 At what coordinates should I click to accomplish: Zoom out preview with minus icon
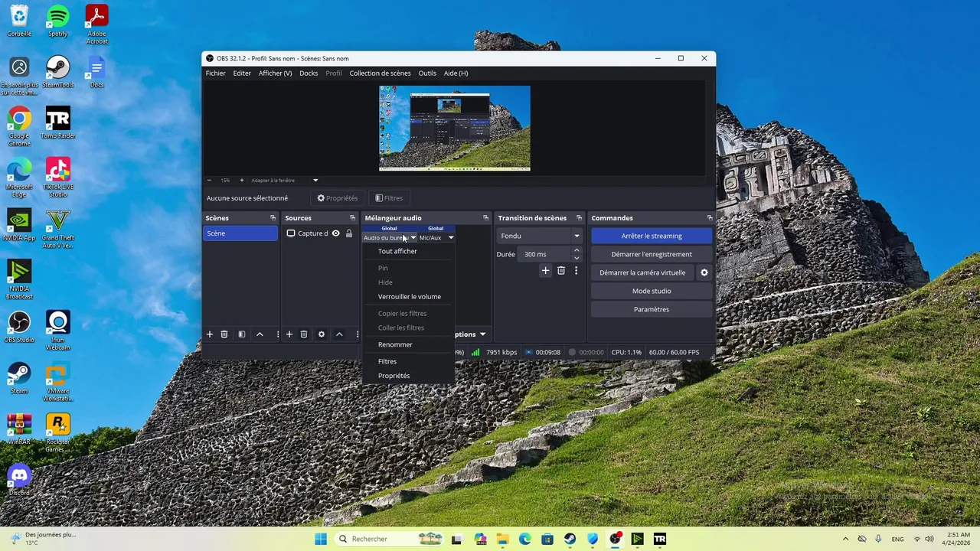[210, 181]
